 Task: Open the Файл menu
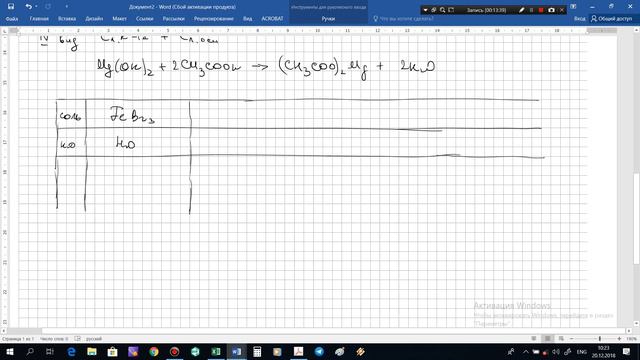[12, 18]
